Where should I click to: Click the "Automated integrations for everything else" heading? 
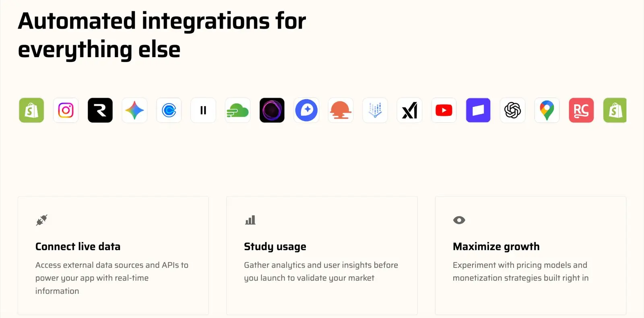coord(162,35)
